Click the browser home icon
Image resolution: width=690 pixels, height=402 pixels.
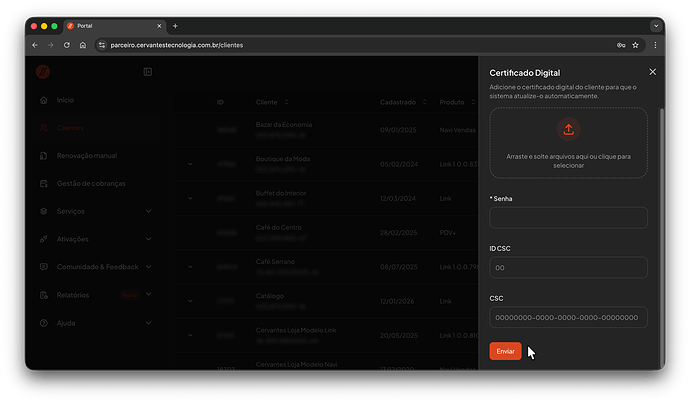point(83,45)
